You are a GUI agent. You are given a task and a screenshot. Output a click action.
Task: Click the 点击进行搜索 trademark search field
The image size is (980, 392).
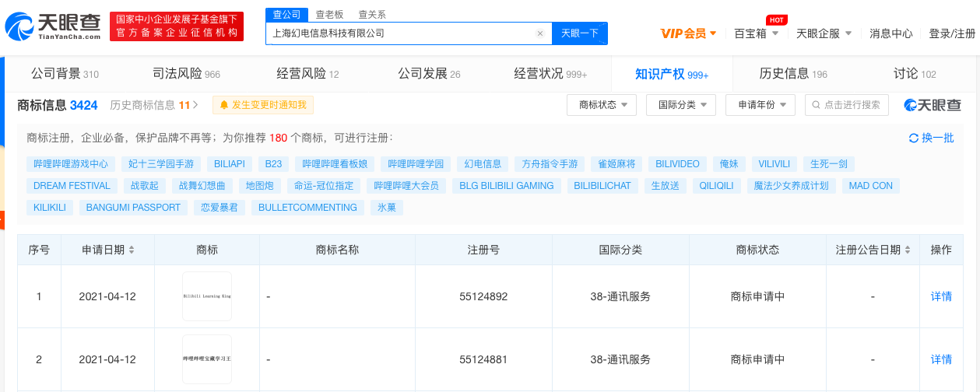tap(851, 105)
